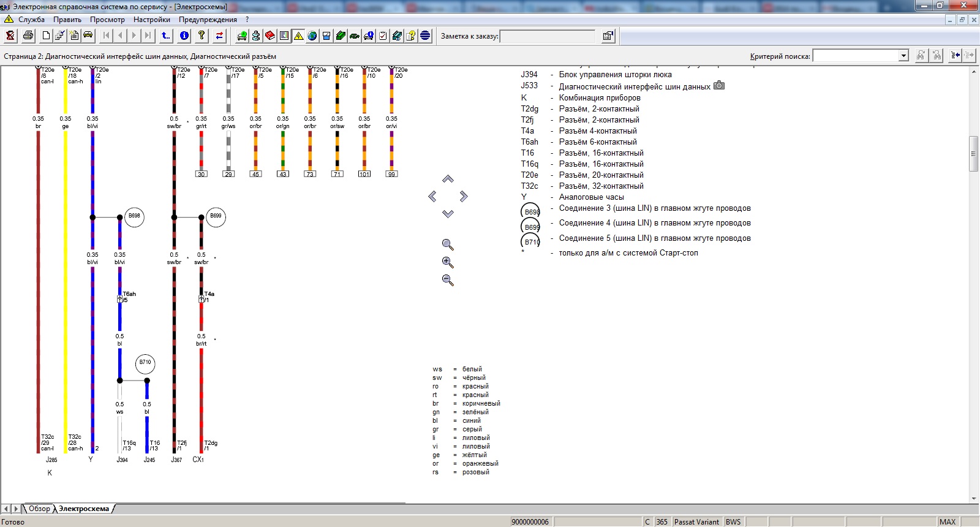This screenshot has height=527, width=980.
Task: Open the Настройки menu
Action: [151, 20]
